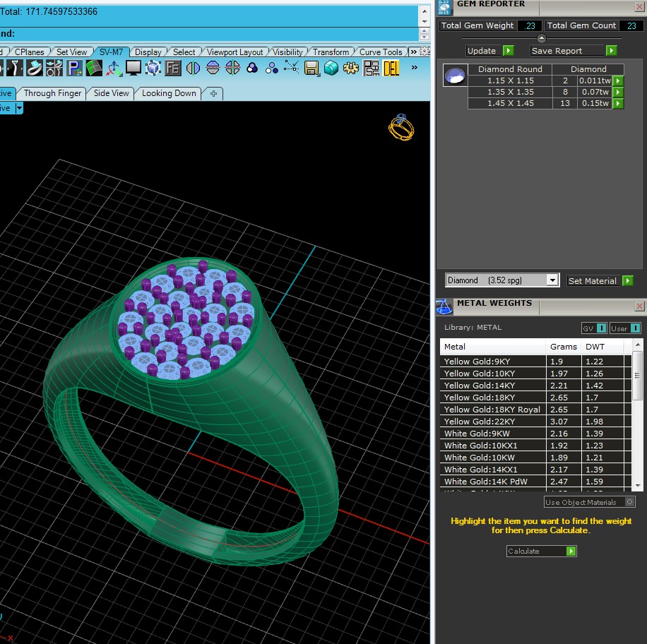Click green arrow for 1.35 X 1.35 row

[x=618, y=92]
